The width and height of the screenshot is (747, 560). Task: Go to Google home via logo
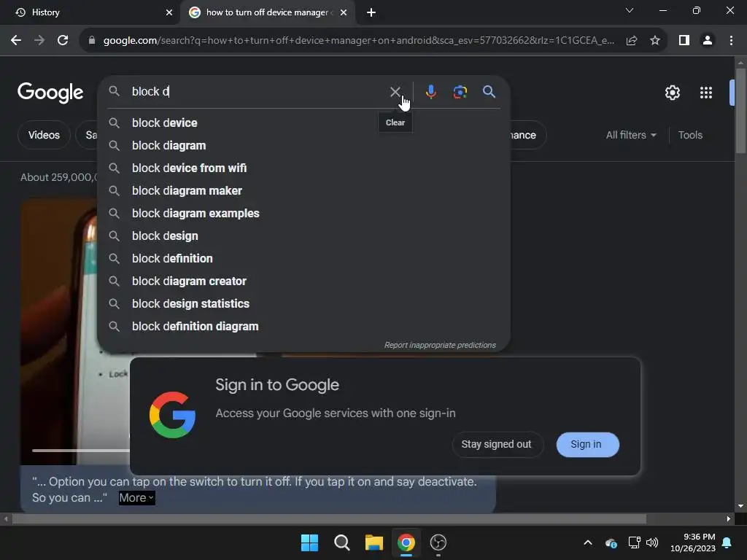coord(50,93)
